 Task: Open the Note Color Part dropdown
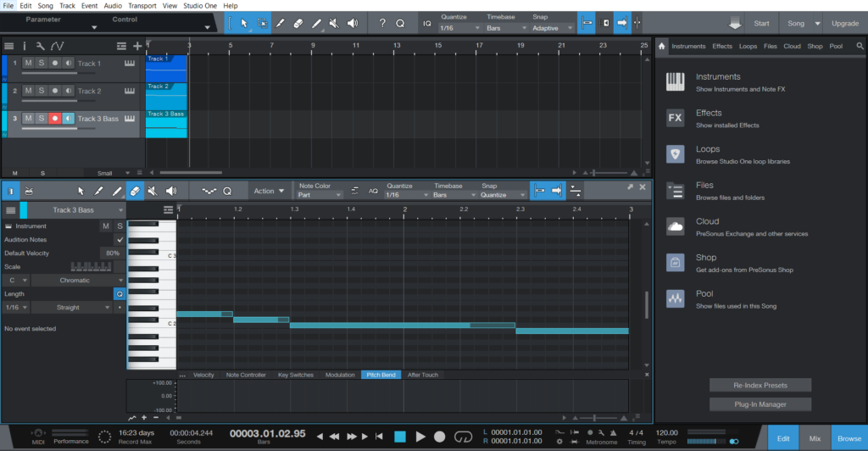(320, 195)
